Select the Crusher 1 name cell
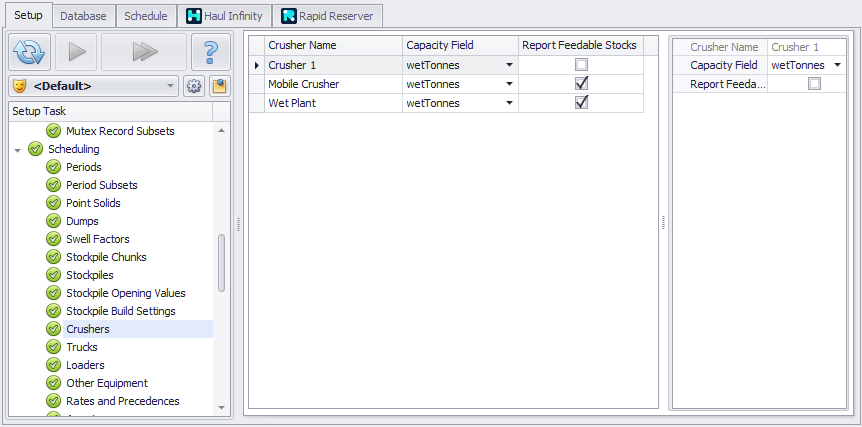Screen dimensions: 862x427 pyautogui.click(x=333, y=65)
